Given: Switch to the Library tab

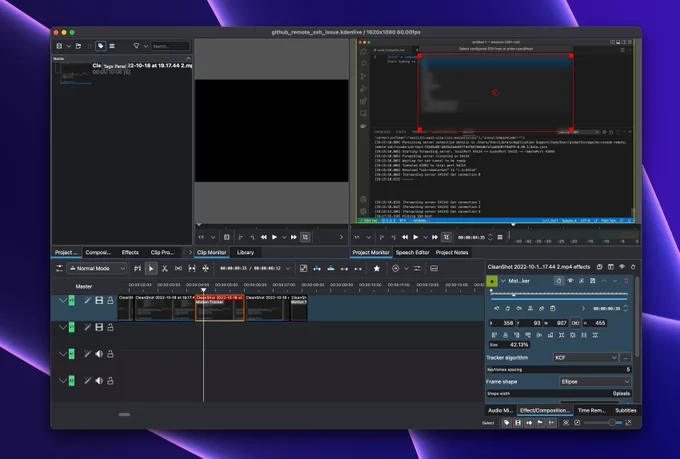Looking at the screenshot, I should 245,252.
